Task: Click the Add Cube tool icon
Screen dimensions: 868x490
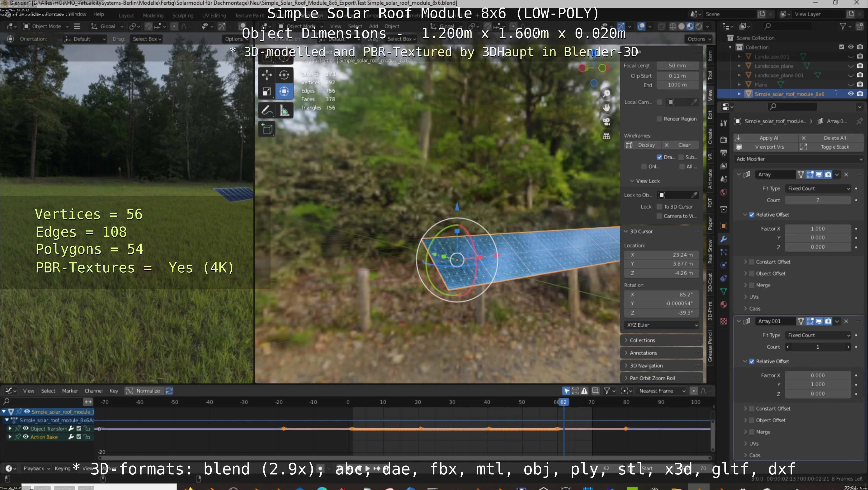Action: tap(267, 129)
